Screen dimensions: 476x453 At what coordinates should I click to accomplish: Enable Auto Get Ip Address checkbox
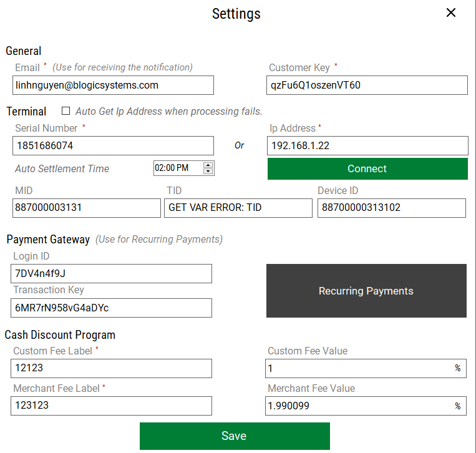(66, 111)
